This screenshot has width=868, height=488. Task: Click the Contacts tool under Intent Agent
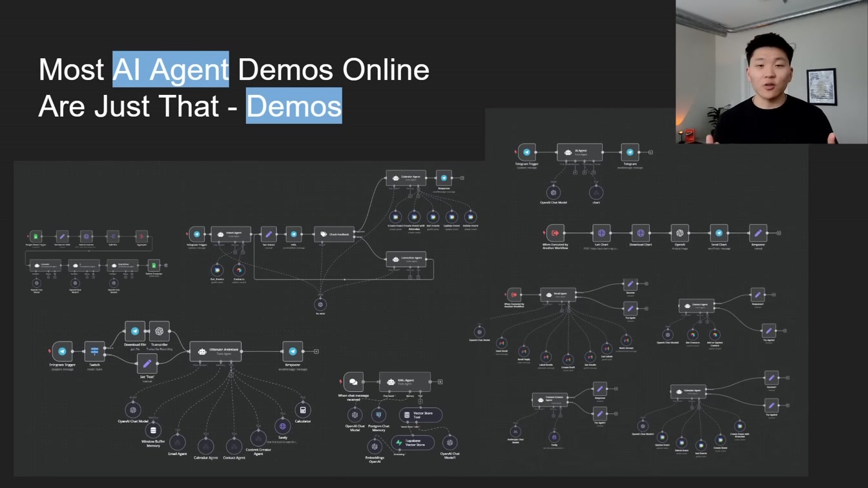tap(239, 270)
